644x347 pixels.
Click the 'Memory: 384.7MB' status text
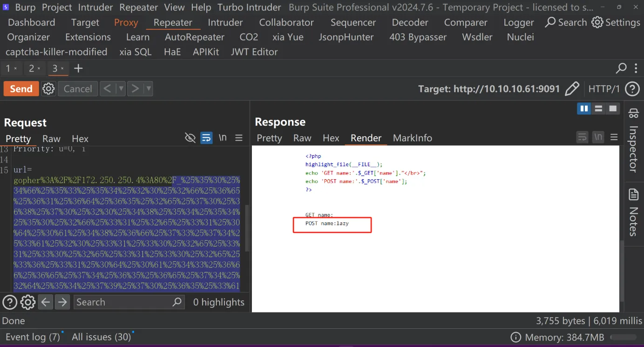pos(564,337)
